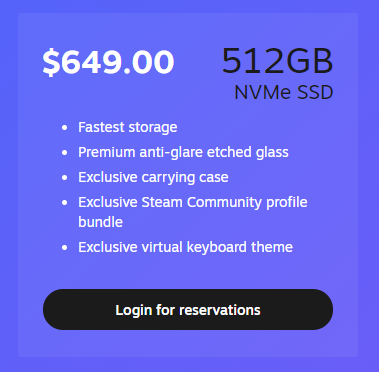Click the NVMe SSD label
Viewport: 379px width, 372px height.
tap(284, 92)
